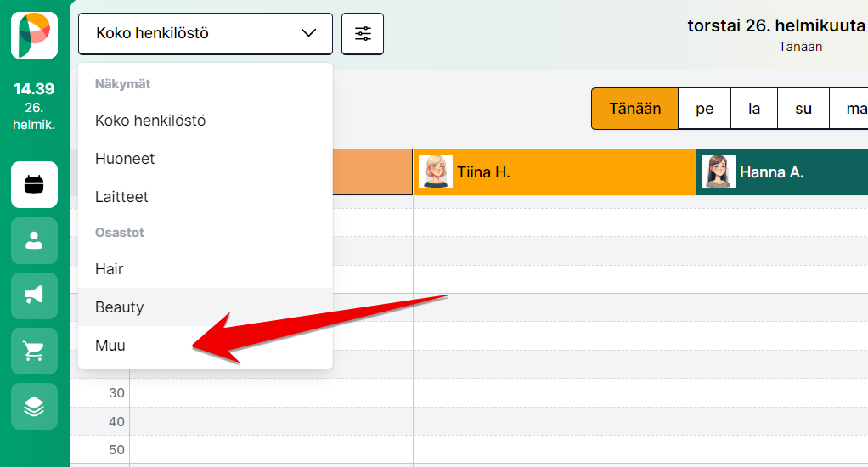This screenshot has height=467, width=868.
Task: Click the torstai 26. helmikuuta date heading
Action: 775,25
